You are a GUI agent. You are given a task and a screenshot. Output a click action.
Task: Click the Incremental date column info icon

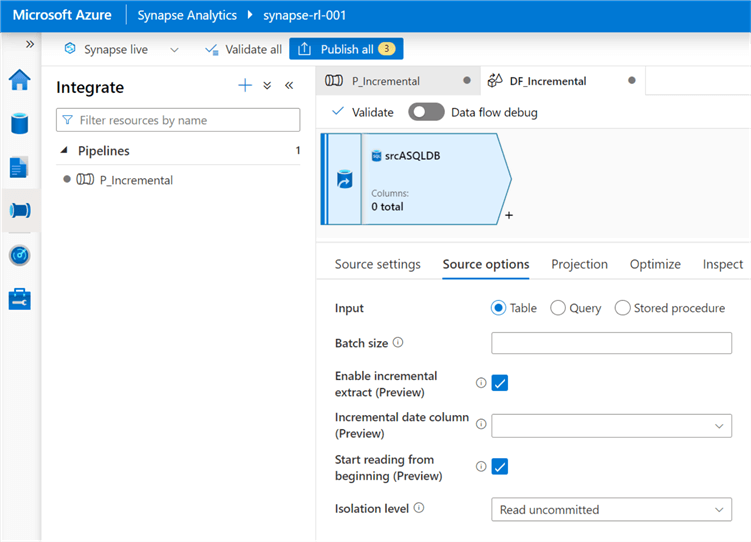481,424
